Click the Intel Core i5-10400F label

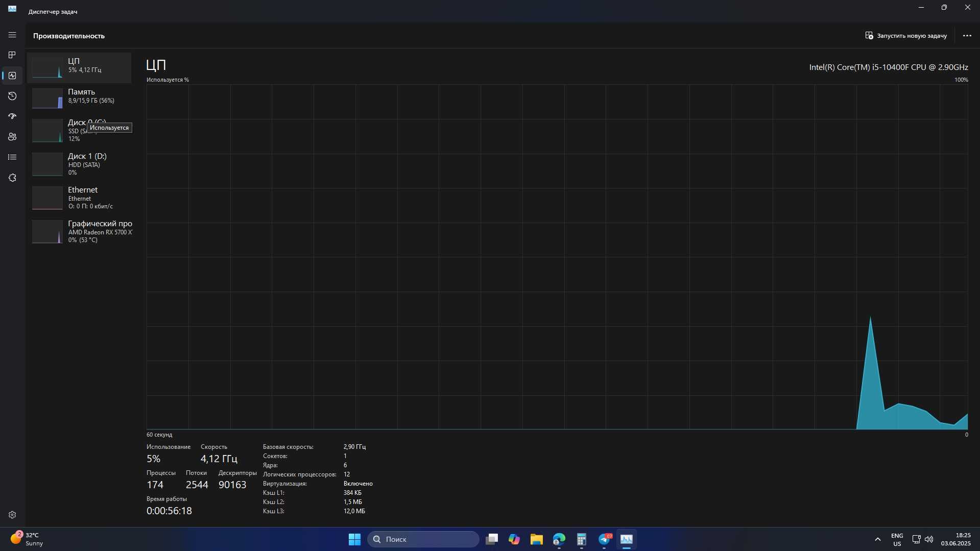(x=889, y=67)
